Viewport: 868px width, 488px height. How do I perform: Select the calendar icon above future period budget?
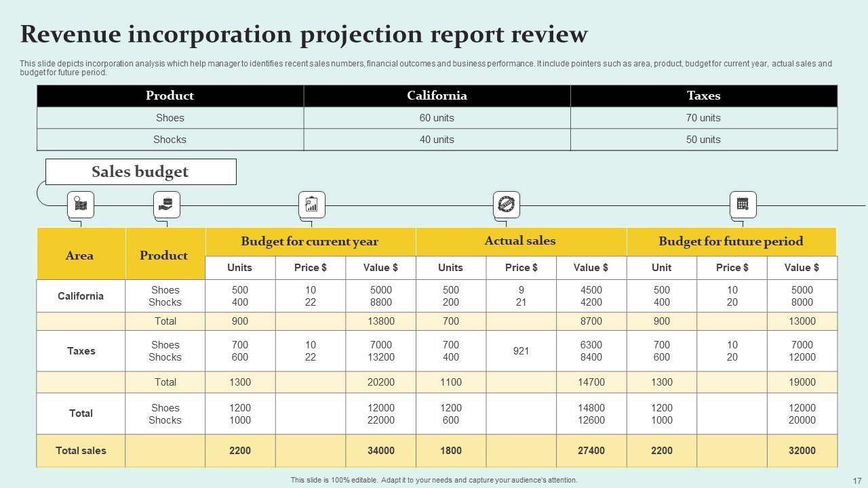pos(743,204)
